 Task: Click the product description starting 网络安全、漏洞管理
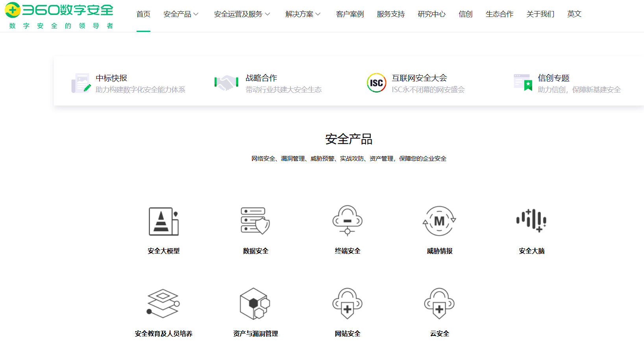349,159
